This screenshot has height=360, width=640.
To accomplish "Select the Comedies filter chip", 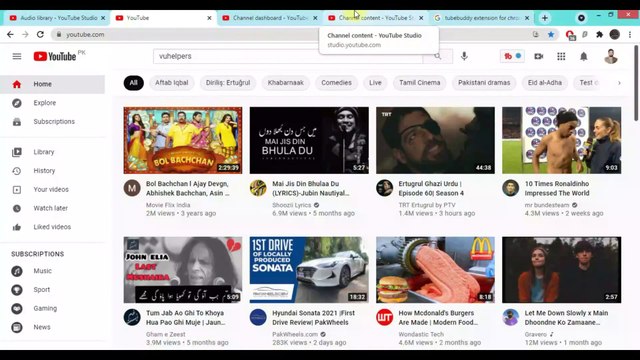I will [x=336, y=83].
